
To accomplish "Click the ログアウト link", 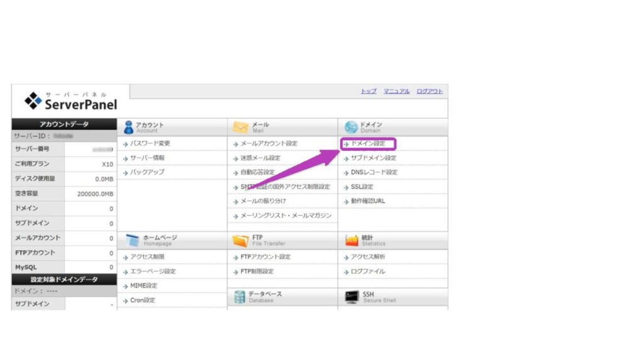I will tap(430, 91).
